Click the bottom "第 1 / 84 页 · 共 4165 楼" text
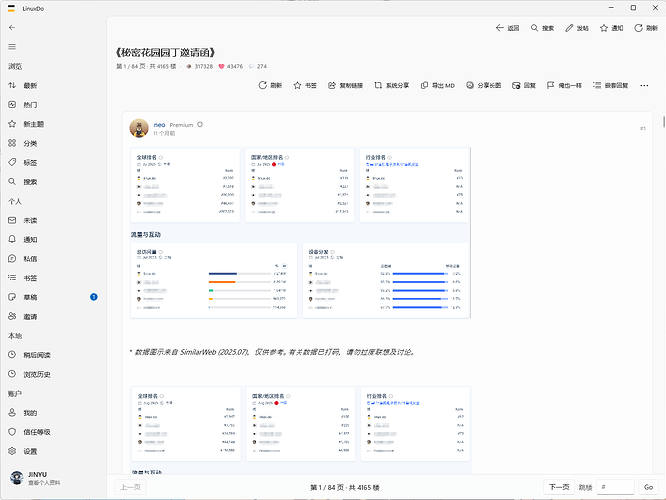 pos(344,487)
